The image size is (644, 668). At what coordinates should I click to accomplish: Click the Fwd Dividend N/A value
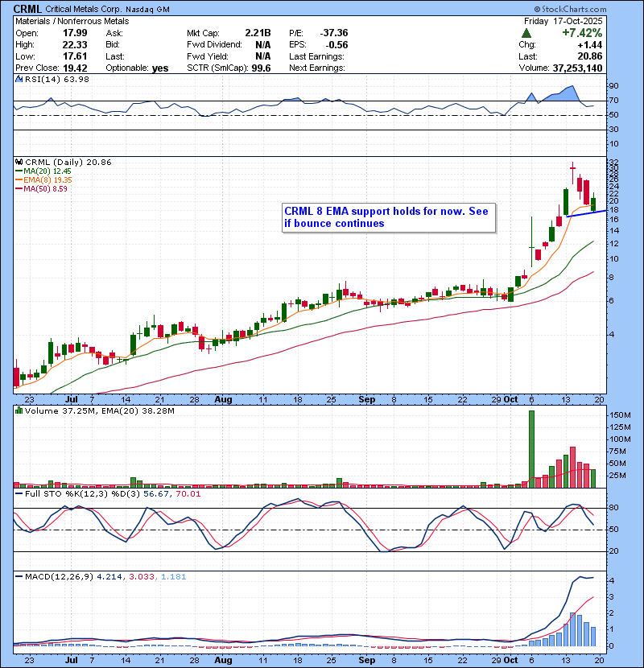point(263,45)
